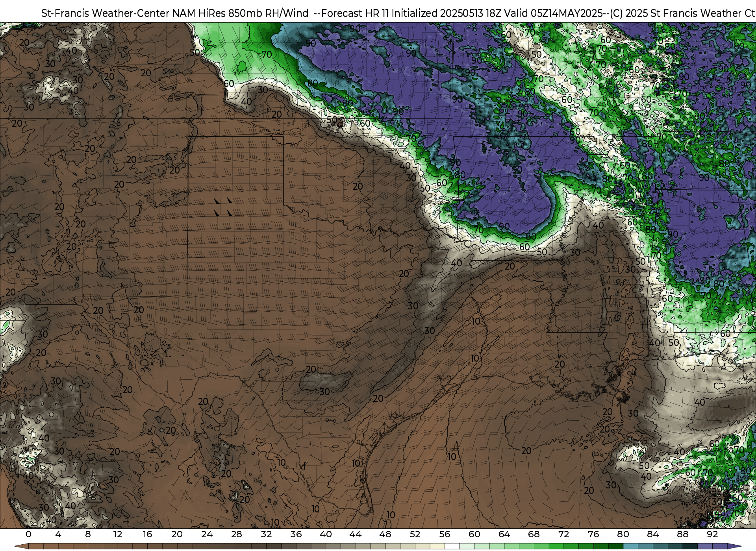756x551 pixels.
Task: Click colorbar tick label '24'
Action: click(207, 534)
